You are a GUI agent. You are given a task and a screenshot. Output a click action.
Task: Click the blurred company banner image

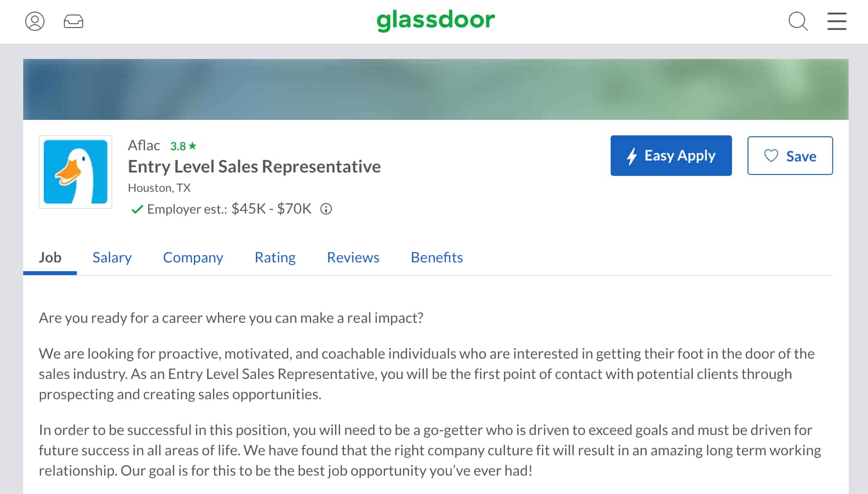[x=435, y=89]
